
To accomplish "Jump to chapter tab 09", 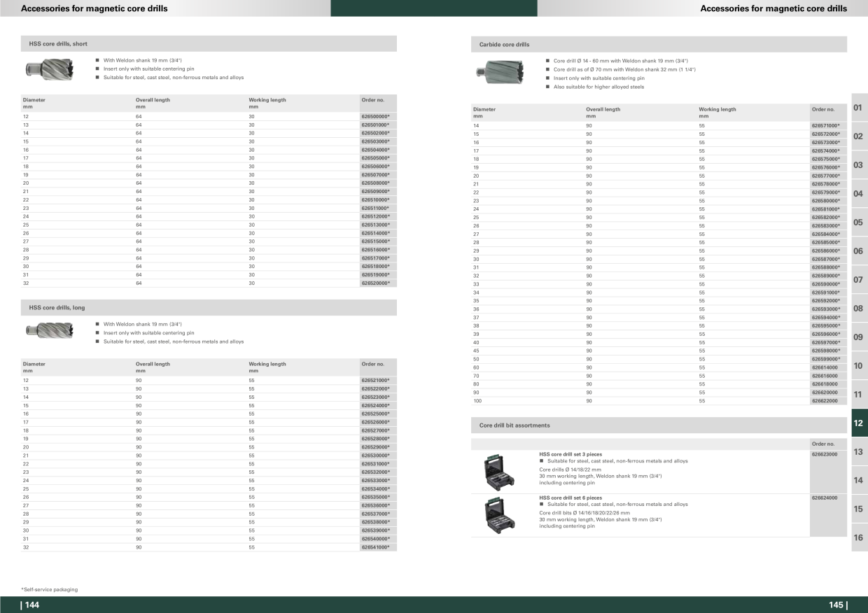I will 859,337.
